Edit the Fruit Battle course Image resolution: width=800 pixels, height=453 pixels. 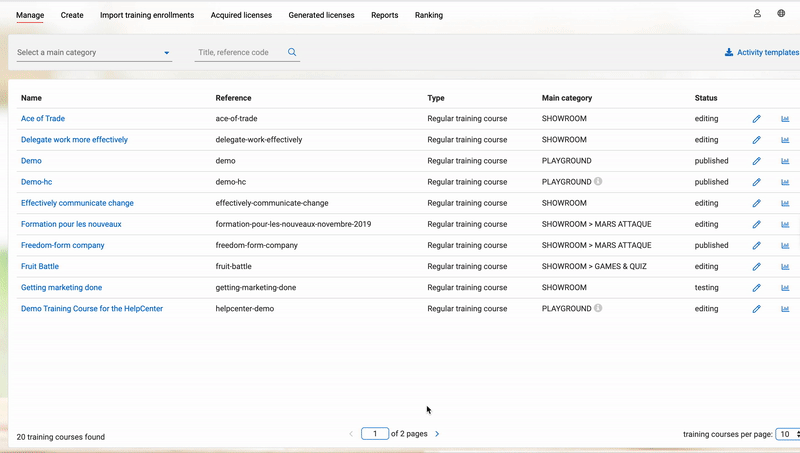click(756, 267)
